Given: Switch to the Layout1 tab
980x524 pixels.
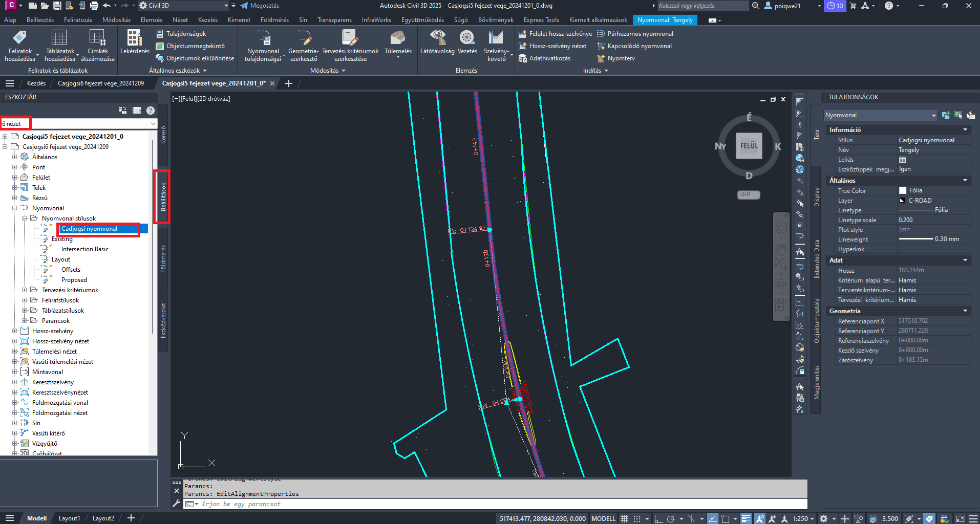Looking at the screenshot, I should coord(69,518).
